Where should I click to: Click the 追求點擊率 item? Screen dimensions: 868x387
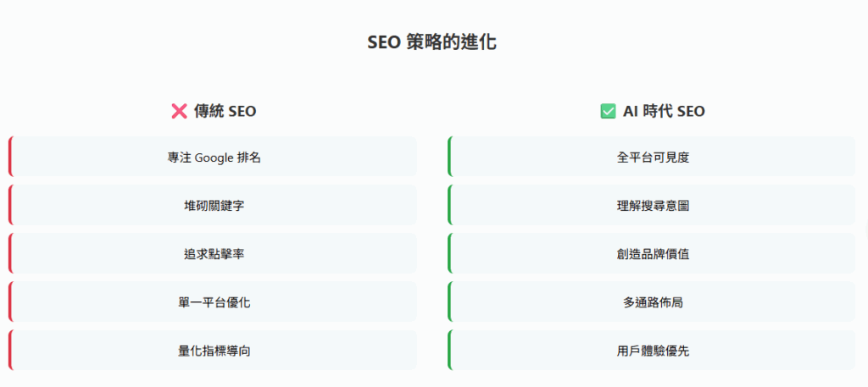click(x=214, y=253)
